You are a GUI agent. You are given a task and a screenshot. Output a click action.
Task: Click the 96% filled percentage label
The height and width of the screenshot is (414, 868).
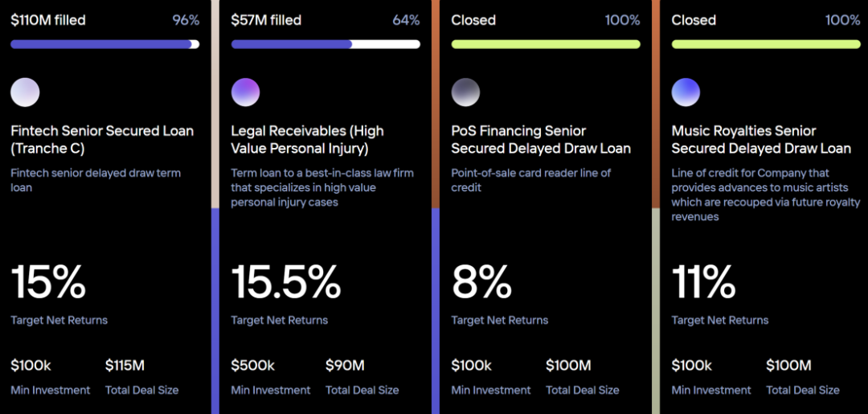point(186,20)
